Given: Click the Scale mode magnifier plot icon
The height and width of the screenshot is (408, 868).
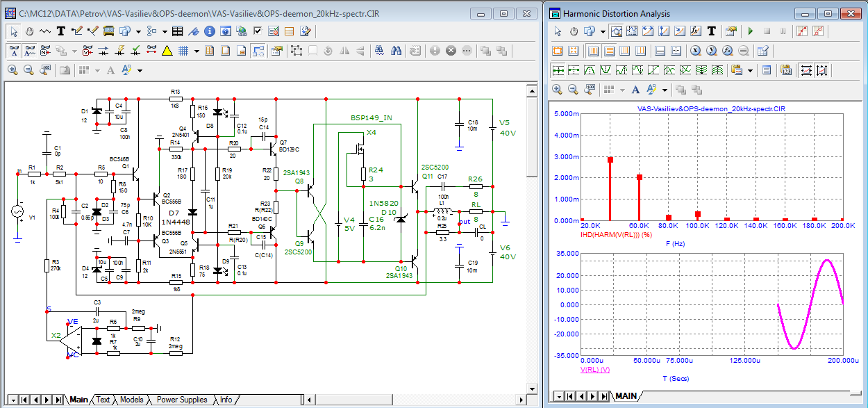Looking at the screenshot, I should (x=615, y=31).
